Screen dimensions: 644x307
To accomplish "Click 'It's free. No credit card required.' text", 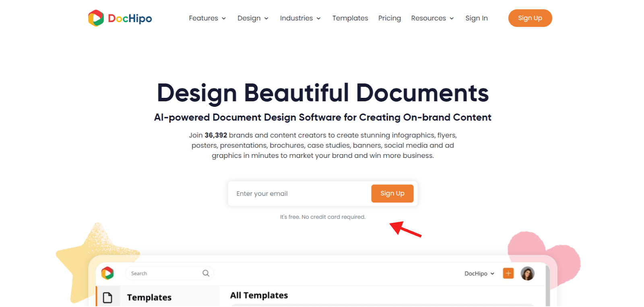I will (323, 217).
